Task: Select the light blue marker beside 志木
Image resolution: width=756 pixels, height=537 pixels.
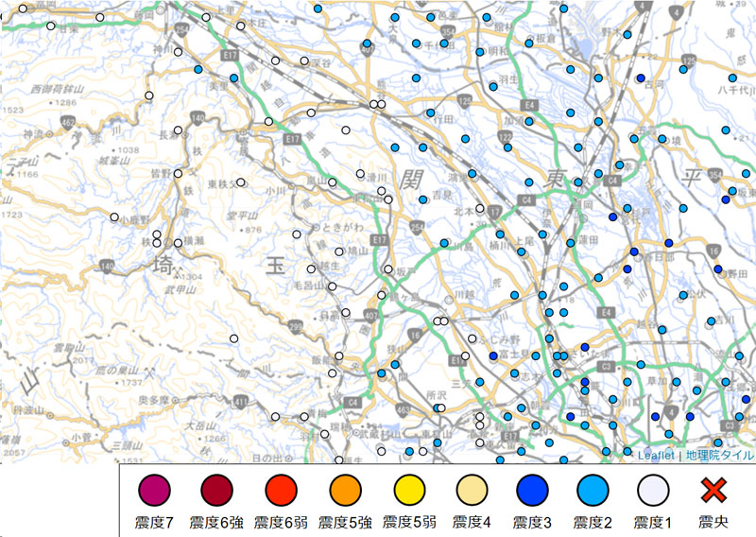Action: click(x=514, y=373)
